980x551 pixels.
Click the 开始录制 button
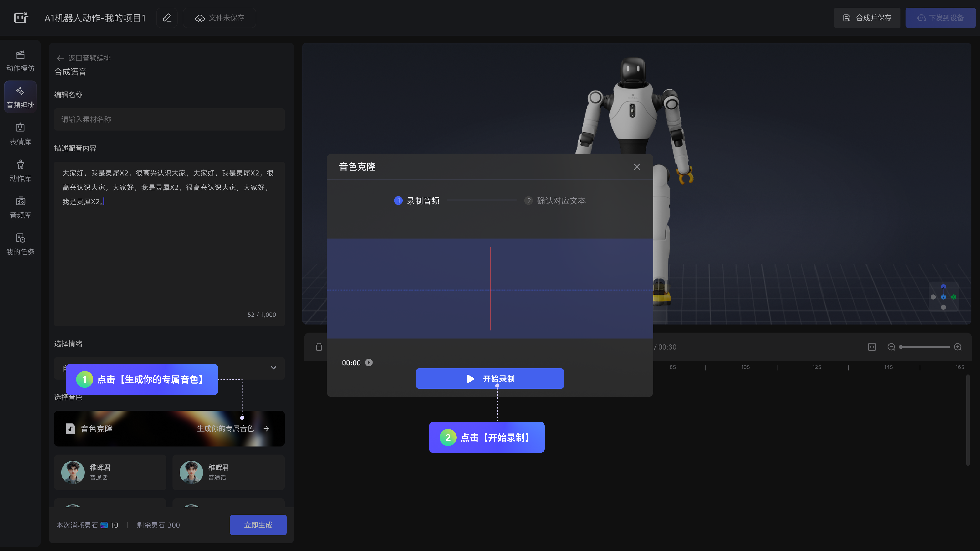[x=490, y=379]
